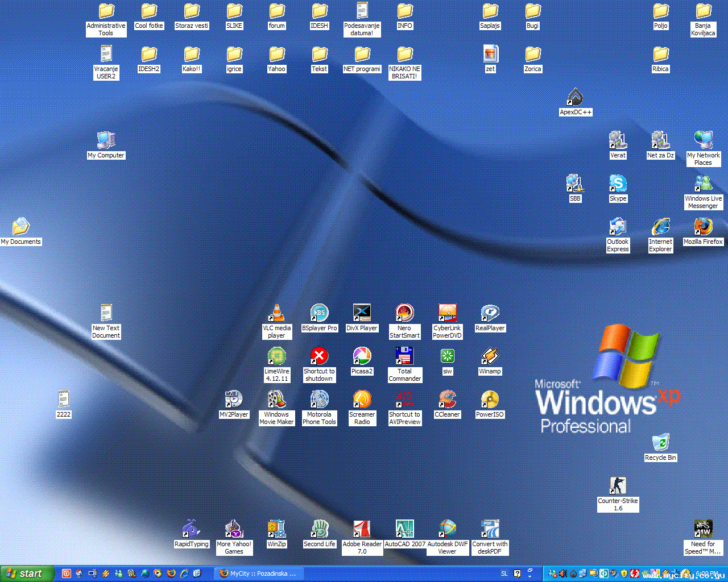Select the Saplajs folder icon
This screenshot has height=582, width=728.
point(490,11)
